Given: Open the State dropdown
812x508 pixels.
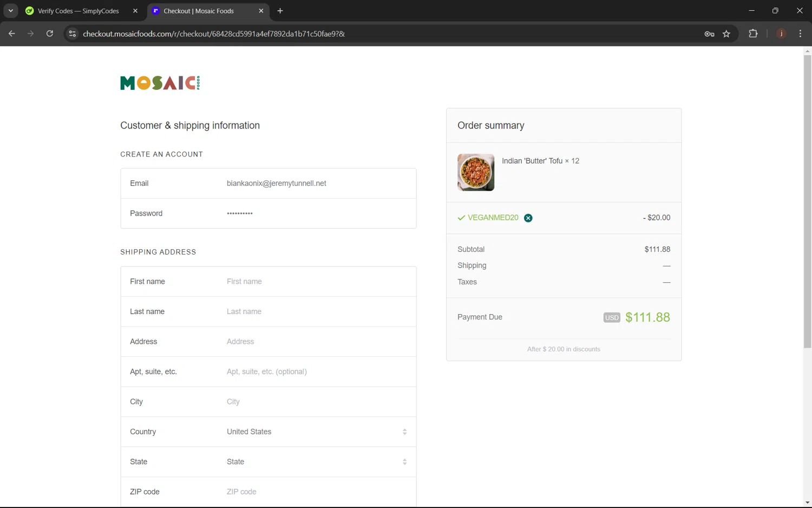Looking at the screenshot, I should coord(317,462).
